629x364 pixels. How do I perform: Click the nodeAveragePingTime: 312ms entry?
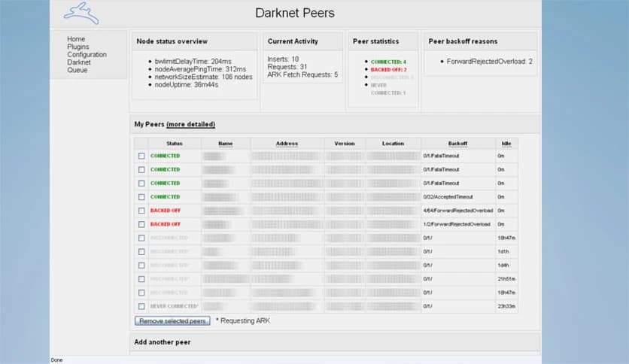[200, 69]
